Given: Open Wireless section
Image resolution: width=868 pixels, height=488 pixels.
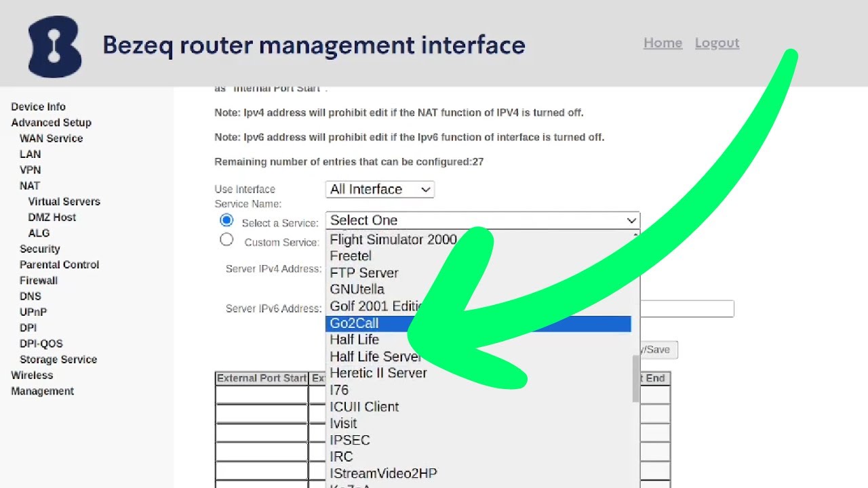Looking at the screenshot, I should [31, 375].
